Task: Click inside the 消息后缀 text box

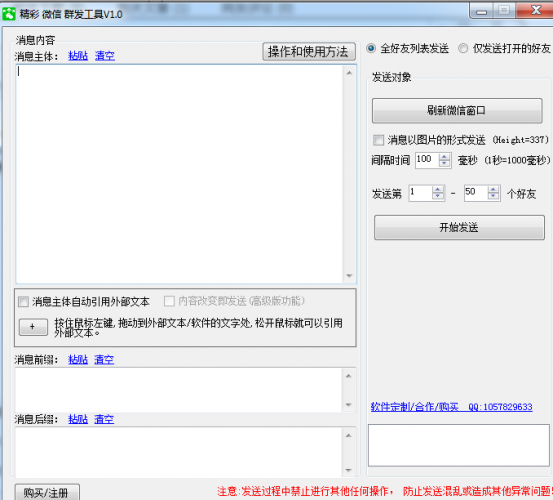Action: (179, 452)
